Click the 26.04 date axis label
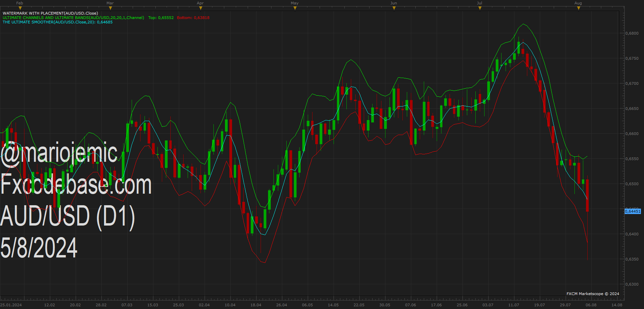Screen dimensions: 644x309 coord(282,305)
